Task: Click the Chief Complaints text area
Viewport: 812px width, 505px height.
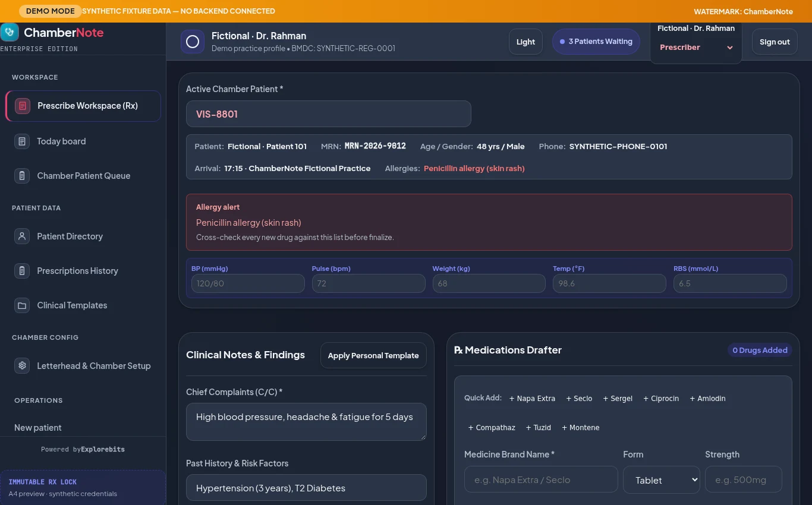Action: (306, 422)
